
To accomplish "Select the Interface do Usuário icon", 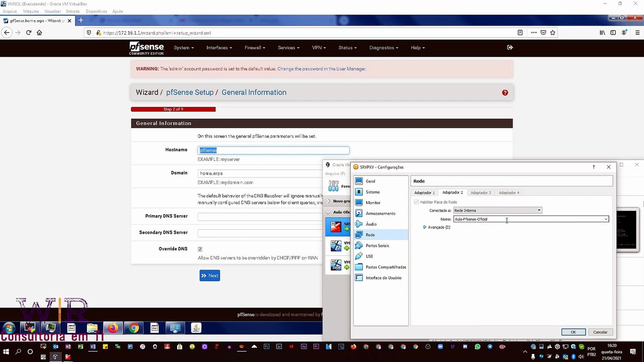I will (359, 278).
